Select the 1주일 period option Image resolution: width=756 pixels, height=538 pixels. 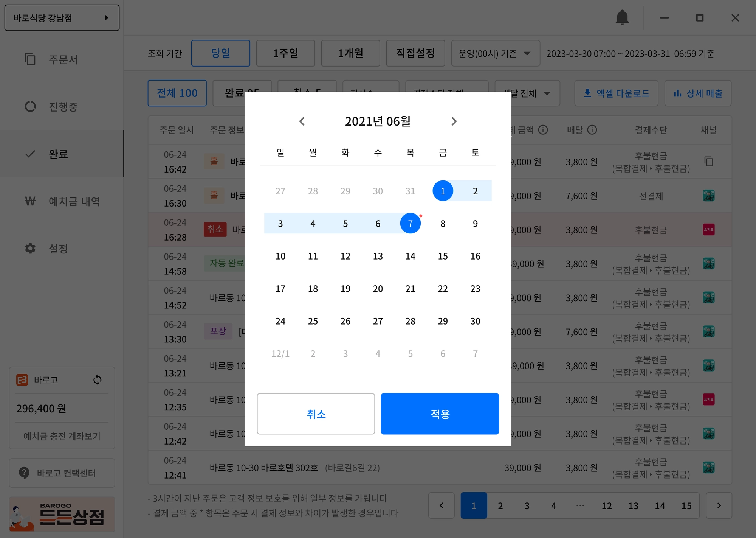pyautogui.click(x=285, y=53)
